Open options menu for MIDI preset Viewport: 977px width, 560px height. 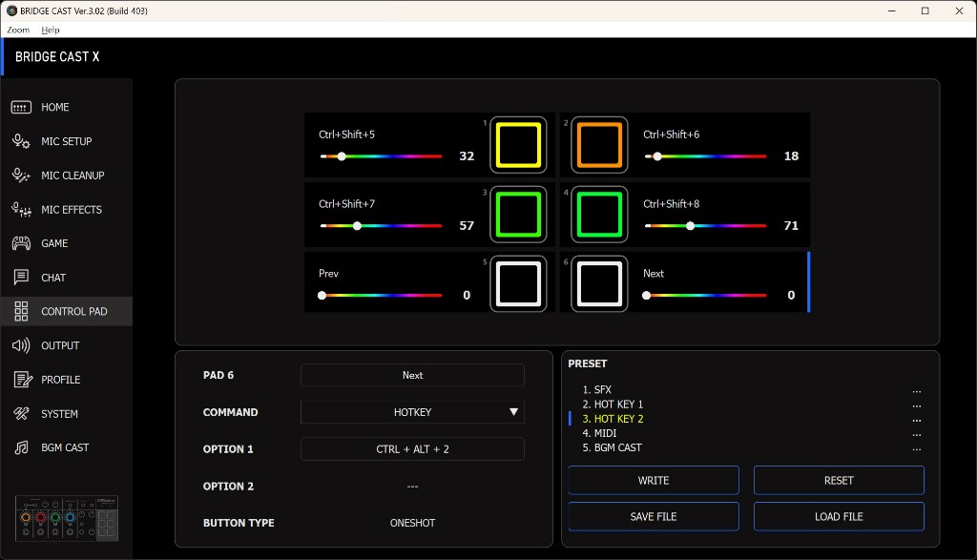pos(916,434)
